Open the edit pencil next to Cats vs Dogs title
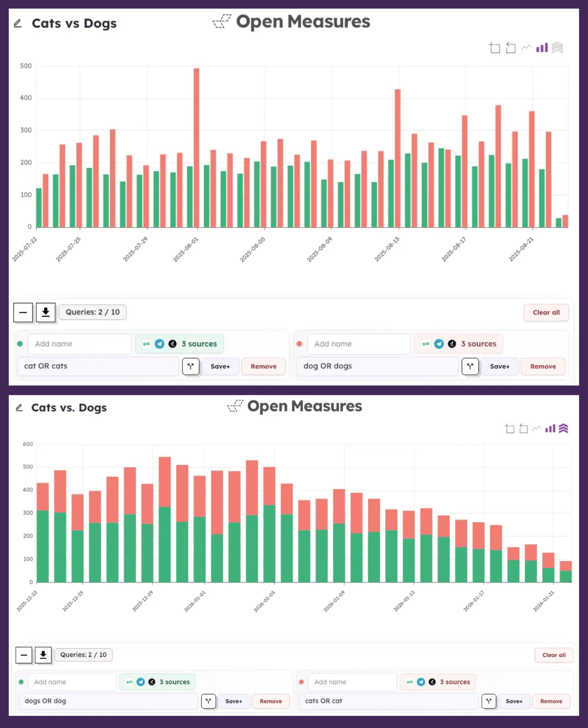This screenshot has width=588, height=728. (18, 23)
